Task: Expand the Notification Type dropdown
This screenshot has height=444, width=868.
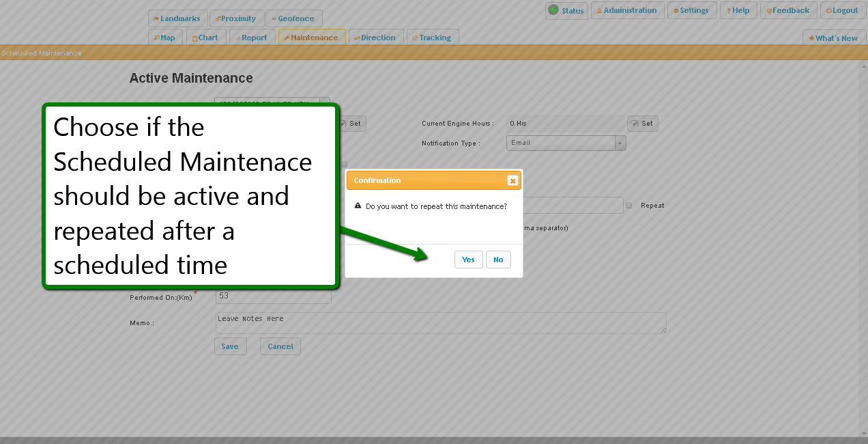Action: tap(620, 143)
